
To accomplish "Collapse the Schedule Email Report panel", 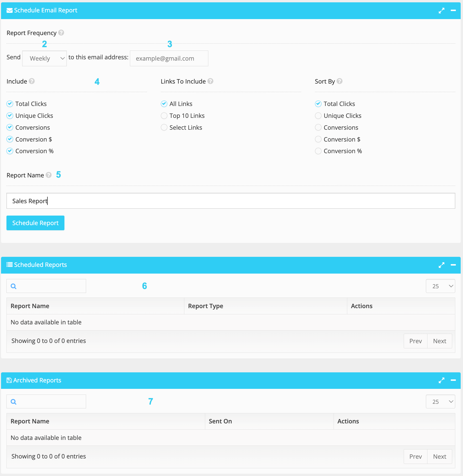I will pos(453,11).
